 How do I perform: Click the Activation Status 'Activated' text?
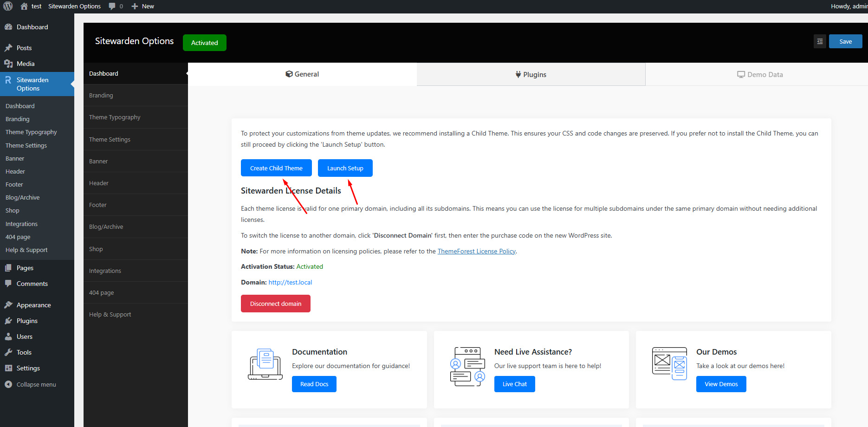click(310, 266)
